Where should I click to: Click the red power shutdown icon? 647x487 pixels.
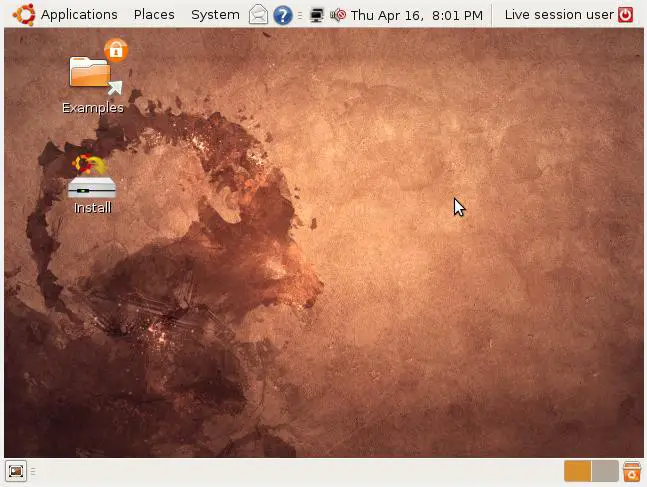tap(626, 15)
